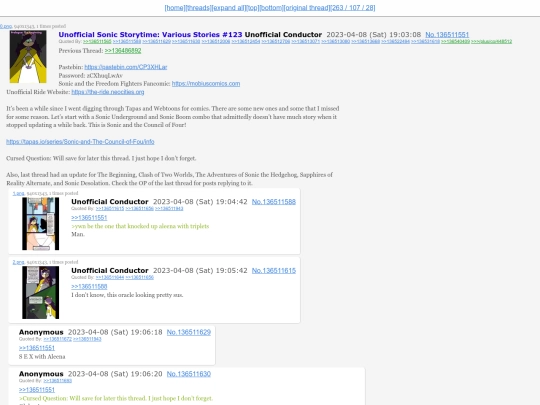Open the 0.png filename link

pos(6,26)
